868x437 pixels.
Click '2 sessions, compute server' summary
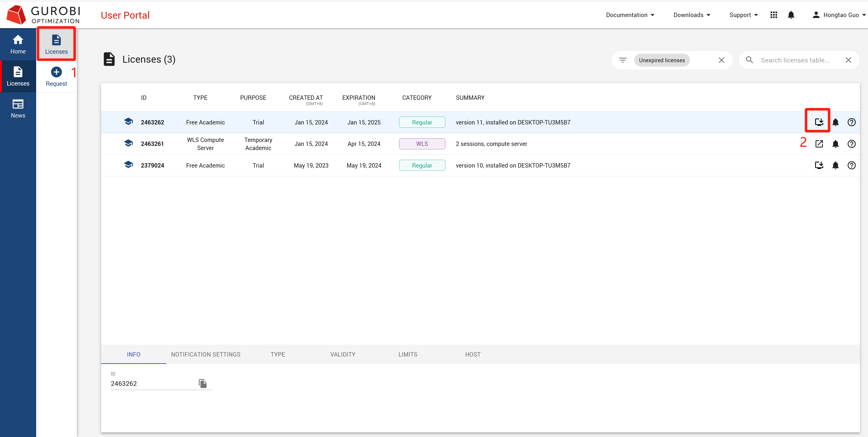pyautogui.click(x=491, y=144)
